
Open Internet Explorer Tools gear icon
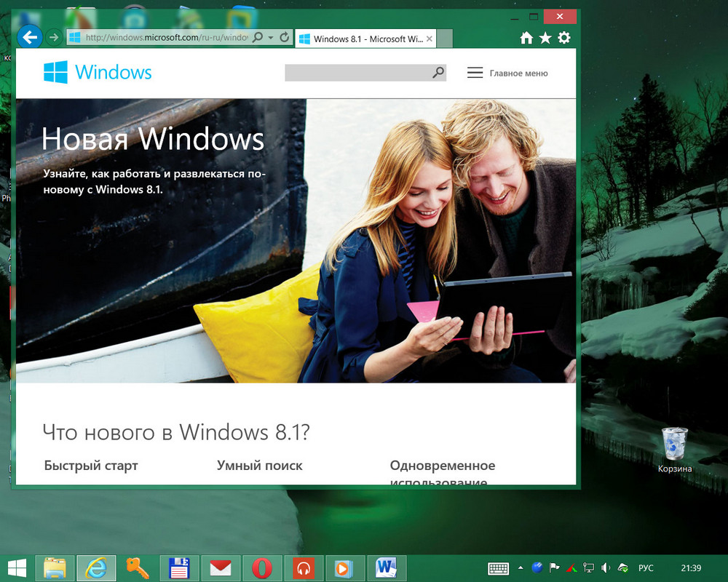564,38
